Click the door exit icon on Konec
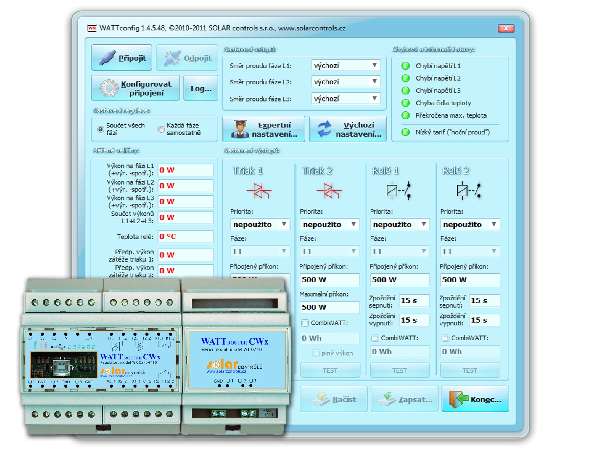This screenshot has height=457, width=600. click(x=458, y=399)
